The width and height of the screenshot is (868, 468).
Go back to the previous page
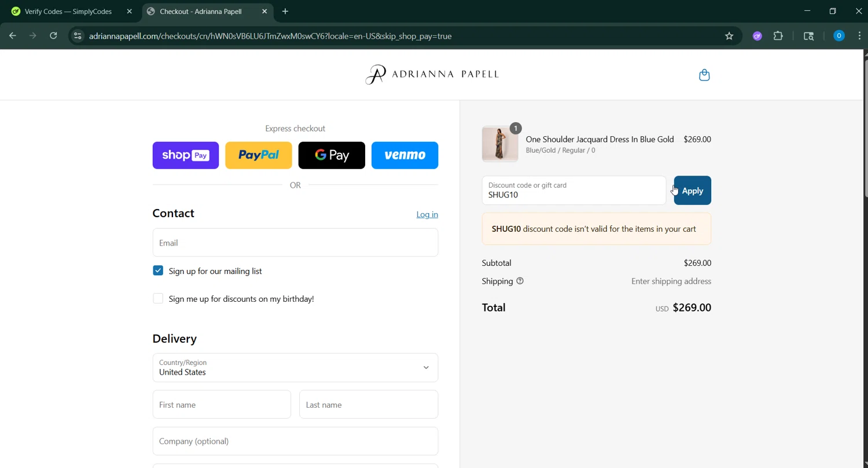(13, 36)
